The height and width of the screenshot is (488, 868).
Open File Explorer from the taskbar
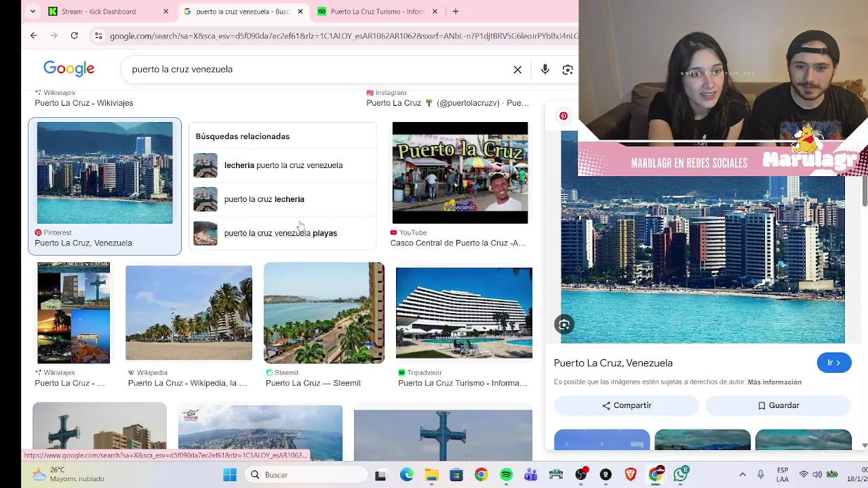[431, 474]
